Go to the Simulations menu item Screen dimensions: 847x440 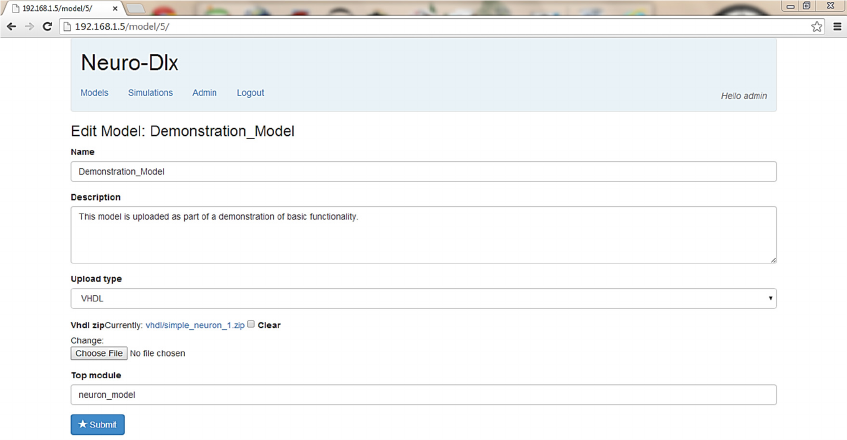(x=150, y=93)
